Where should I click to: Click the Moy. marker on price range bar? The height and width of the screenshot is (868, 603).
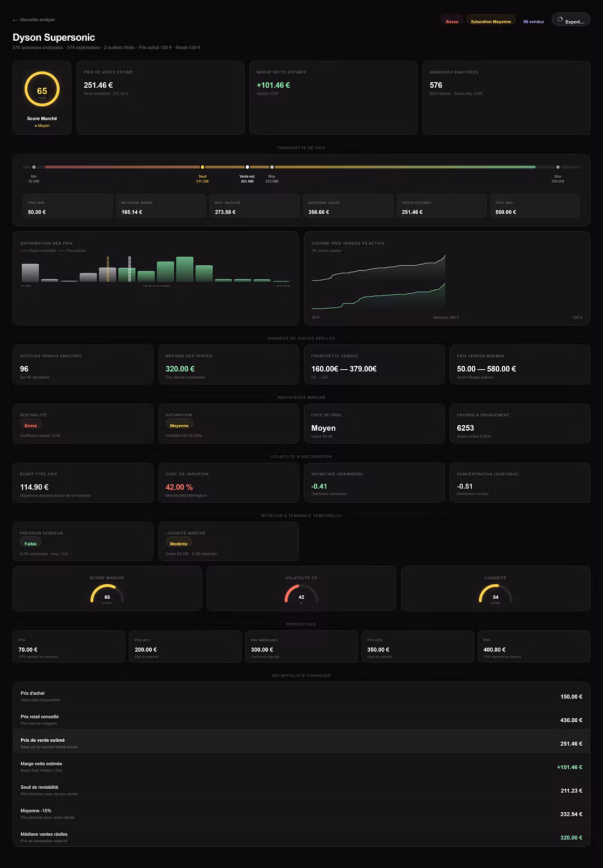(272, 167)
